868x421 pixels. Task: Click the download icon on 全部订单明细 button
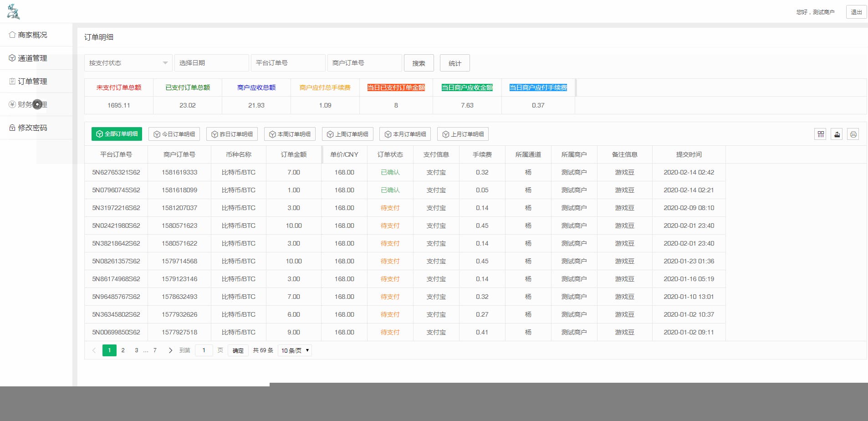[x=100, y=134]
